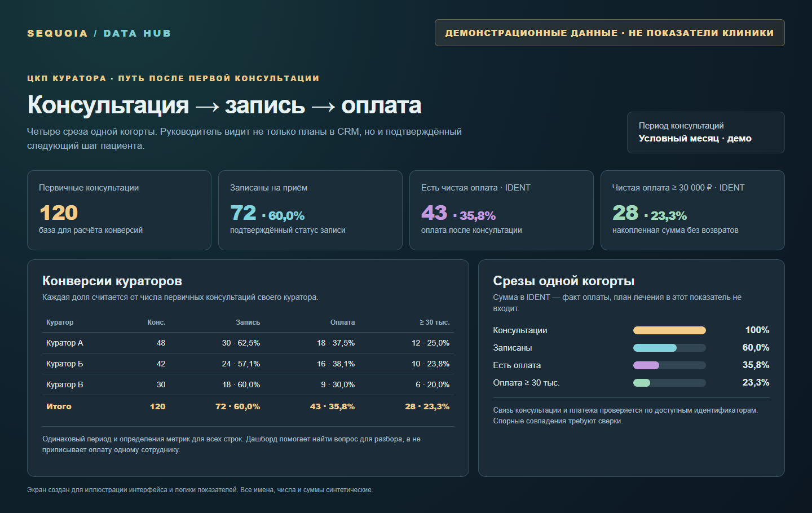Click the Запись column header

[248, 322]
